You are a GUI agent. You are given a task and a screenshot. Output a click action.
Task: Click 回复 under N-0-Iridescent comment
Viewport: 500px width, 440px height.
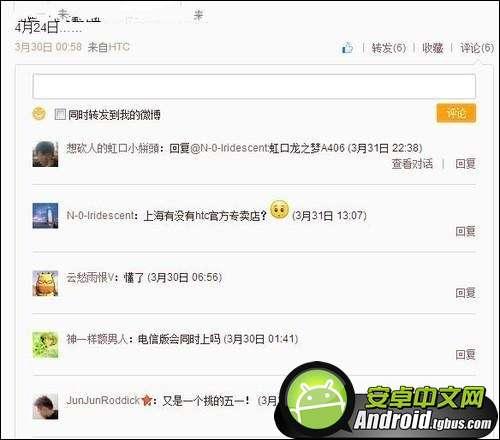tap(465, 231)
